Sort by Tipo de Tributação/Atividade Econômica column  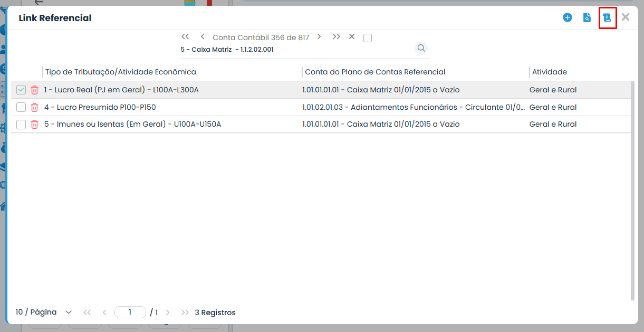pyautogui.click(x=120, y=72)
